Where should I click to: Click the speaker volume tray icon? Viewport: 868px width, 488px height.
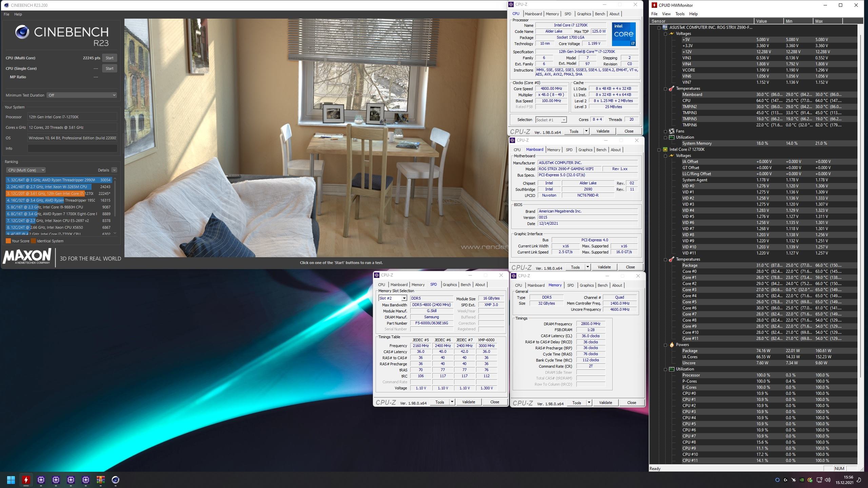[828, 480]
